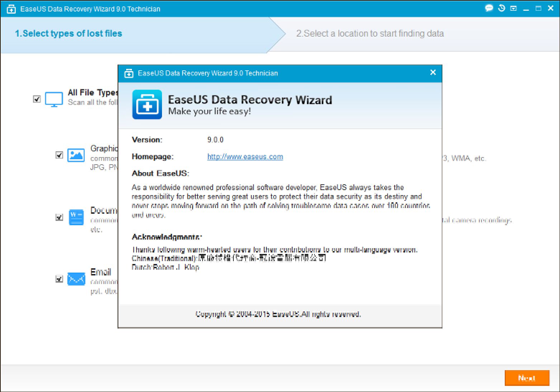Click the 'Acknowledgments:' label
The height and width of the screenshot is (392, 560).
click(x=167, y=237)
